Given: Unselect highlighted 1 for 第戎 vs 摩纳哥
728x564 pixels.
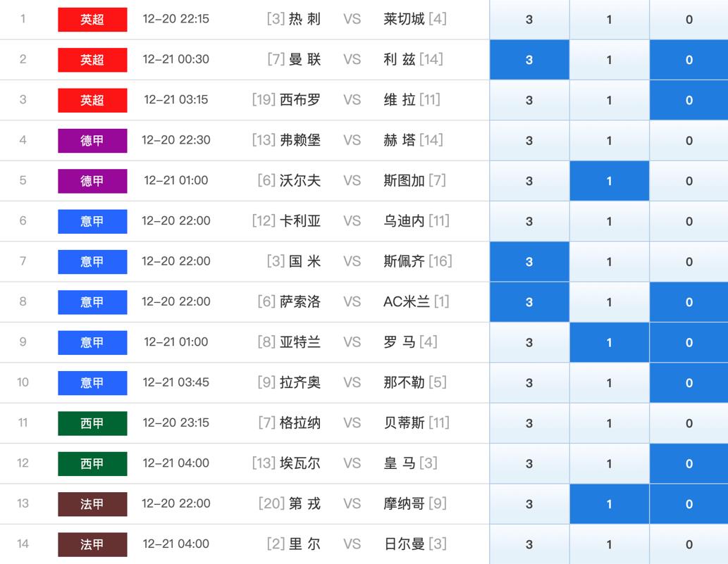Looking at the screenshot, I should tap(609, 503).
